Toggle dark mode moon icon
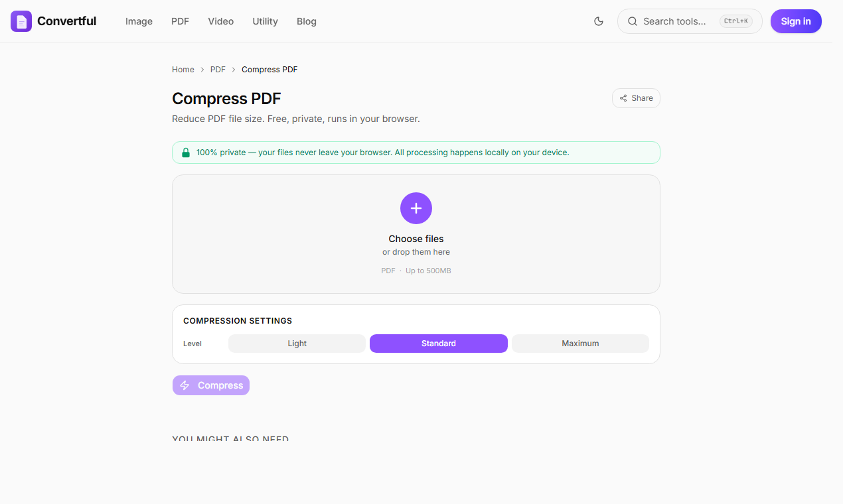The width and height of the screenshot is (843, 504). (x=599, y=21)
